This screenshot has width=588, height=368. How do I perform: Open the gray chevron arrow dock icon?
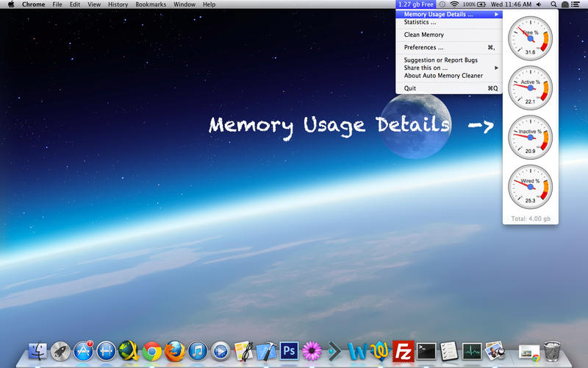334,352
